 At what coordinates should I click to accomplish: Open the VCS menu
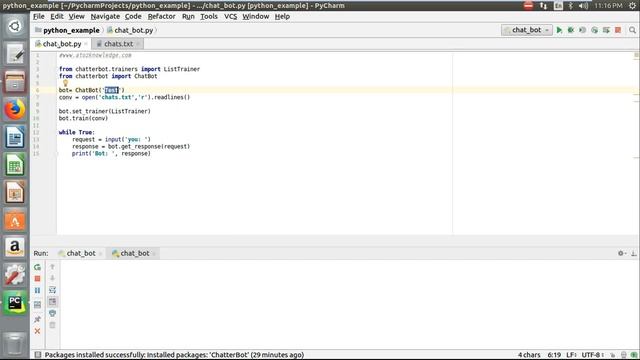pyautogui.click(x=231, y=16)
